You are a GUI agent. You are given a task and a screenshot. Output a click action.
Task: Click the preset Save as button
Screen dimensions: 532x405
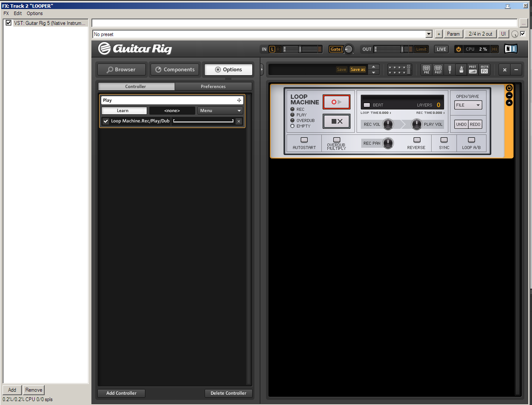[357, 70]
